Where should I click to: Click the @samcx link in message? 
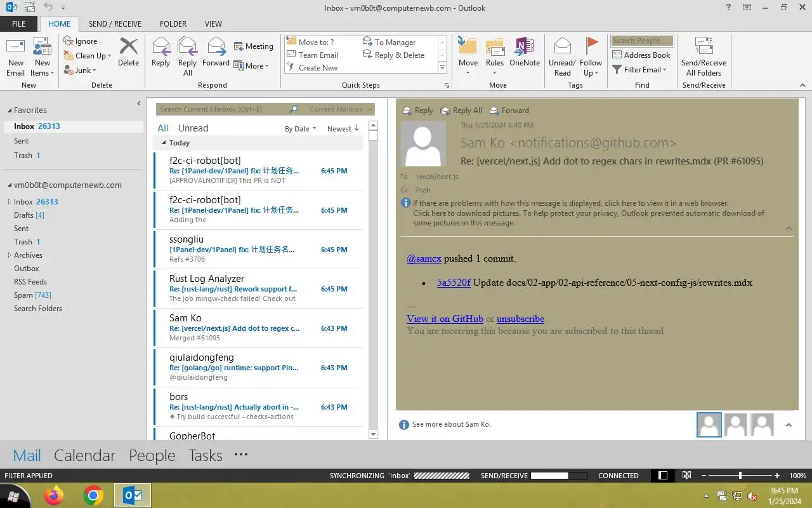coord(424,258)
